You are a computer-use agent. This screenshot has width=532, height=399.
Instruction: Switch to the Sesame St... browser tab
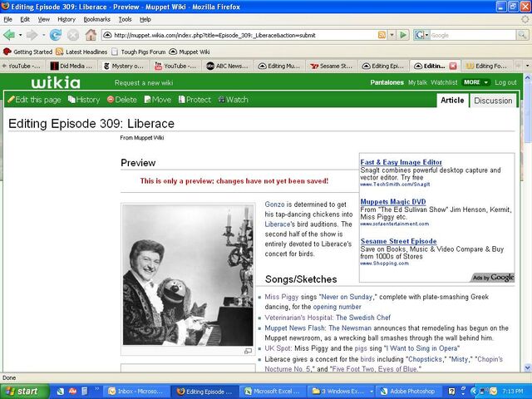coord(331,66)
